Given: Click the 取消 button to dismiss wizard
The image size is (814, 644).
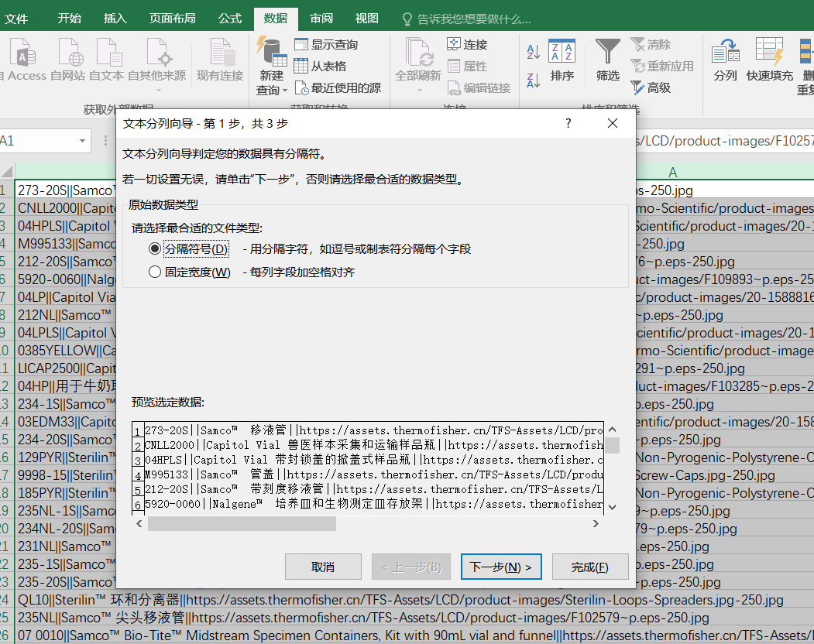Looking at the screenshot, I should point(323,567).
